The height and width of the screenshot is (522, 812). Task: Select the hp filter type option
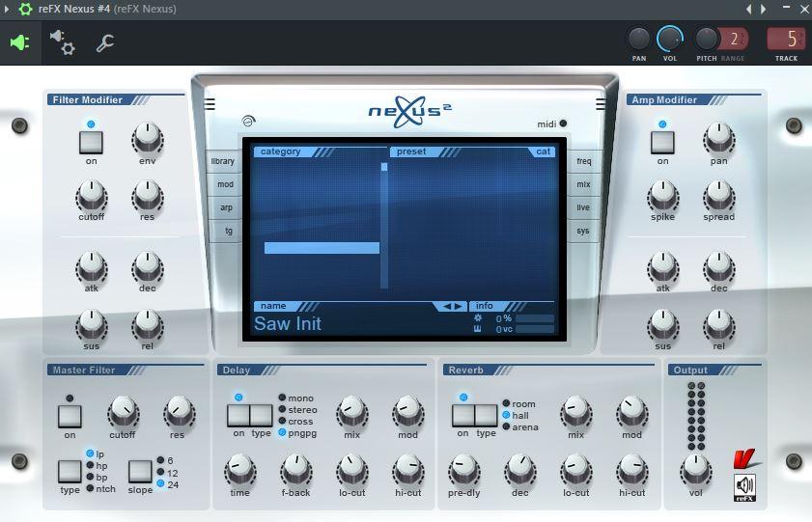point(91,465)
